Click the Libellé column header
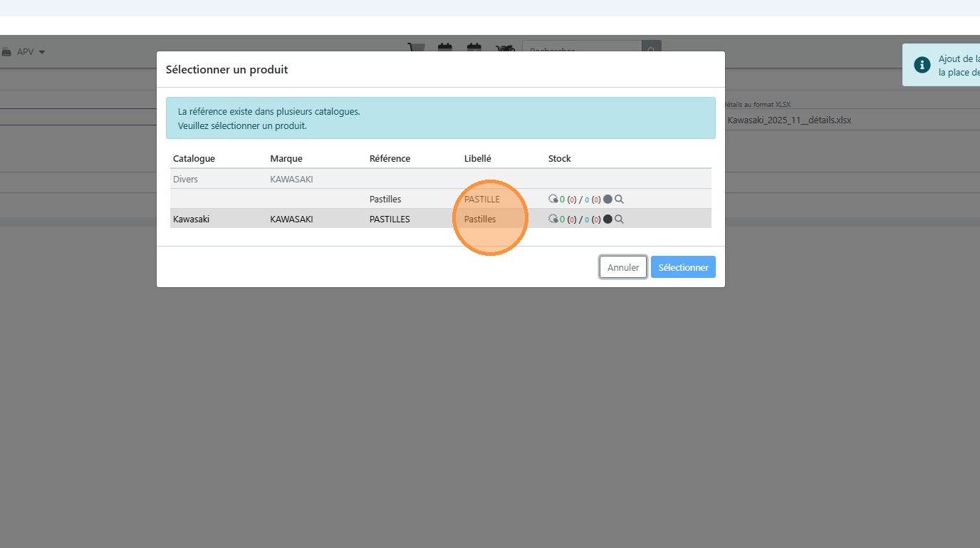This screenshot has height=548, width=980. pos(478,159)
